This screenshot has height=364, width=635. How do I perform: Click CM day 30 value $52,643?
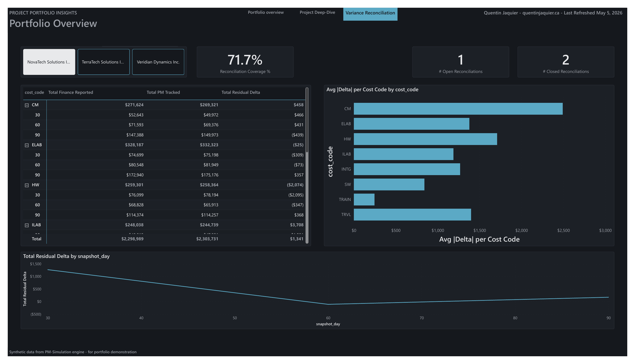pyautogui.click(x=136, y=115)
